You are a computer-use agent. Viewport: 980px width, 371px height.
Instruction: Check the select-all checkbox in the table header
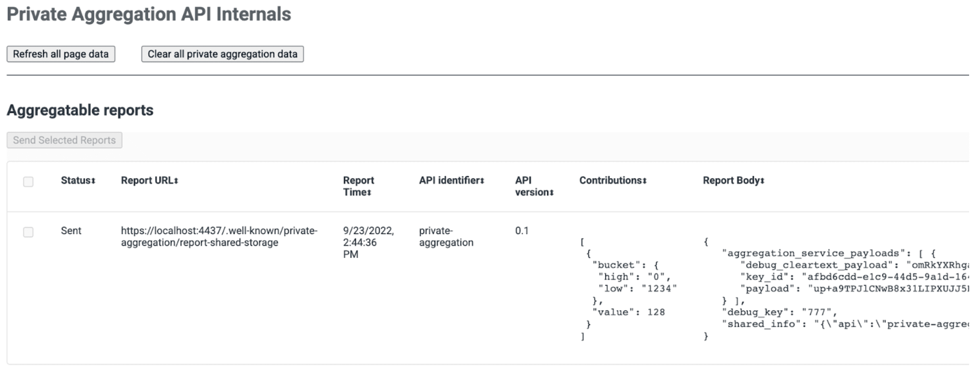point(28,182)
